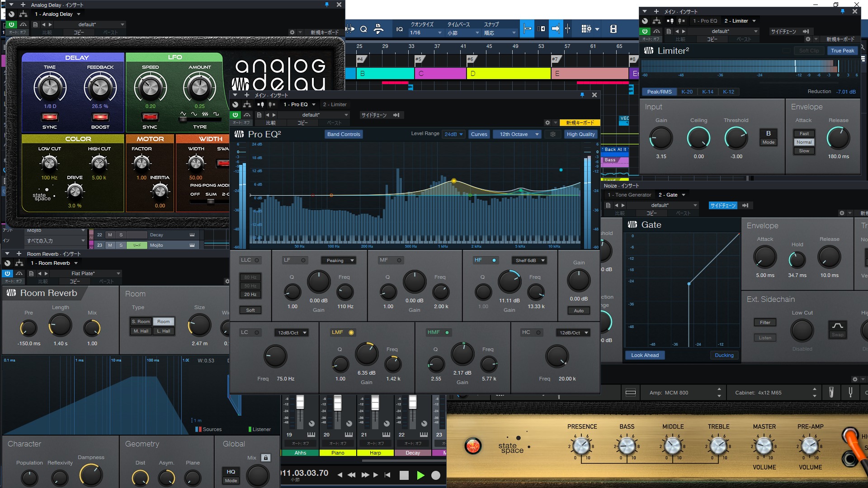The width and height of the screenshot is (868, 488).
Task: Click the routing view icon in Pro EQ window
Action: coord(247,104)
